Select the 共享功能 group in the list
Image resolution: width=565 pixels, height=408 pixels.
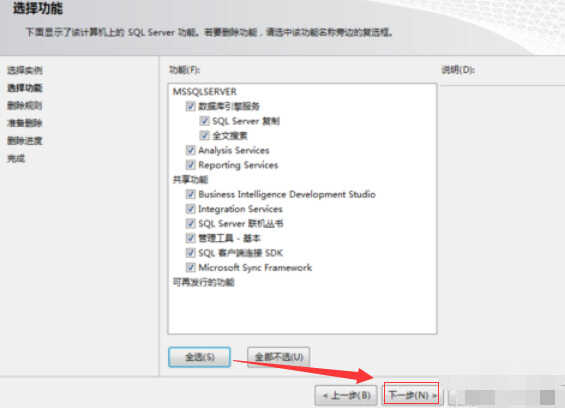click(x=190, y=179)
